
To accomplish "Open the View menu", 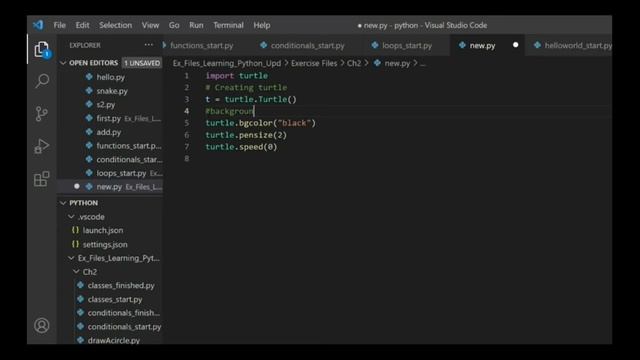I will click(150, 25).
